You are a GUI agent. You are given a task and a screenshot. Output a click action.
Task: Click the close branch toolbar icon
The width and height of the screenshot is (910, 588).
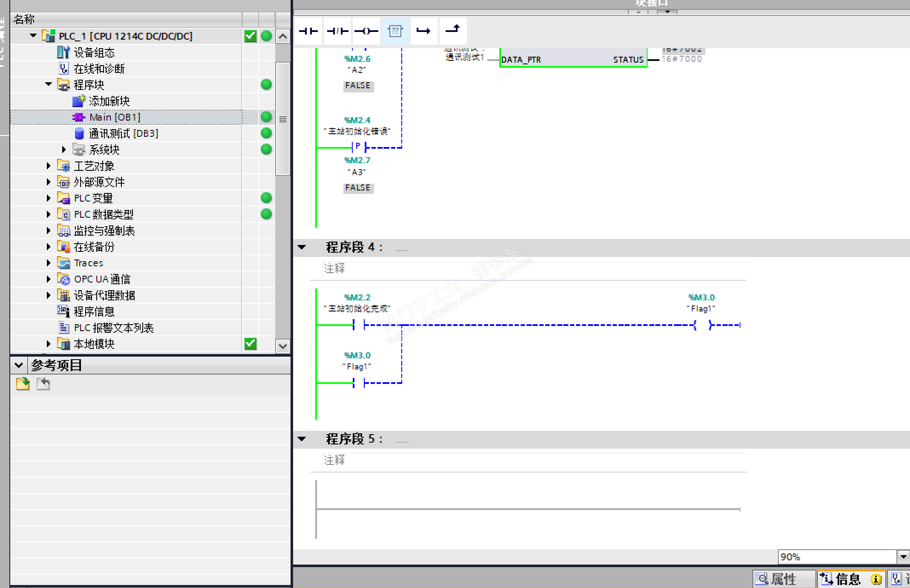452,30
